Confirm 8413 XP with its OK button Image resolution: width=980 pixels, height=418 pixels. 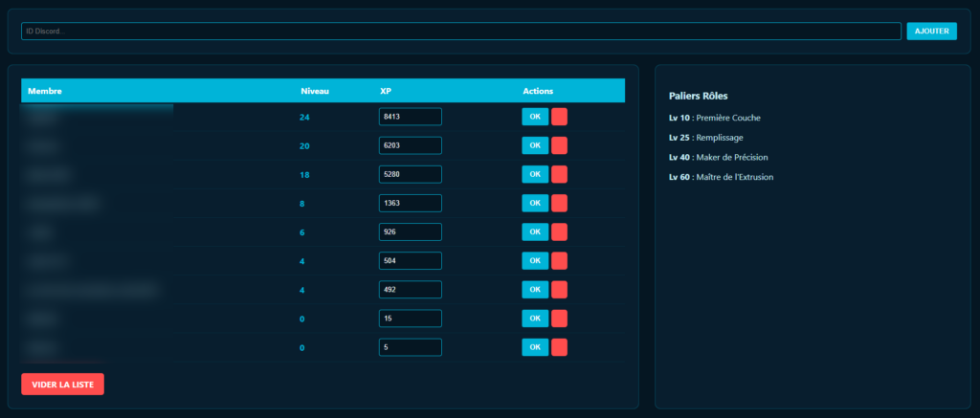pos(534,117)
